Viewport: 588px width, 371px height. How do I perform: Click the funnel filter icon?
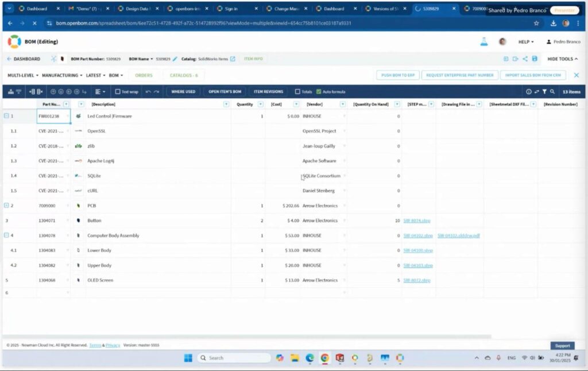[544, 91]
